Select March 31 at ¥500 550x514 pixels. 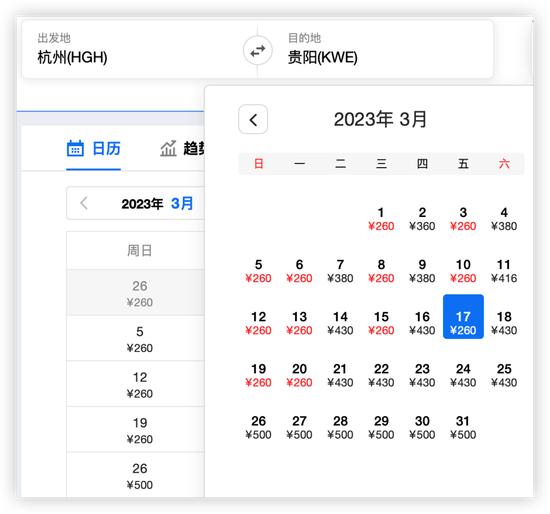(x=463, y=427)
